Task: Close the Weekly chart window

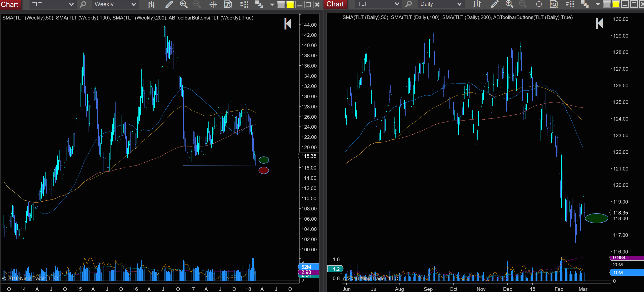Action: point(317,5)
